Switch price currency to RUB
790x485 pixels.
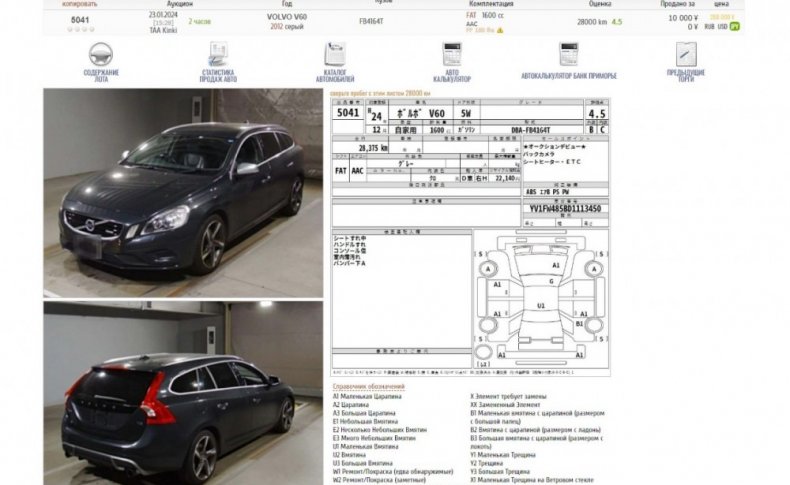(709, 27)
